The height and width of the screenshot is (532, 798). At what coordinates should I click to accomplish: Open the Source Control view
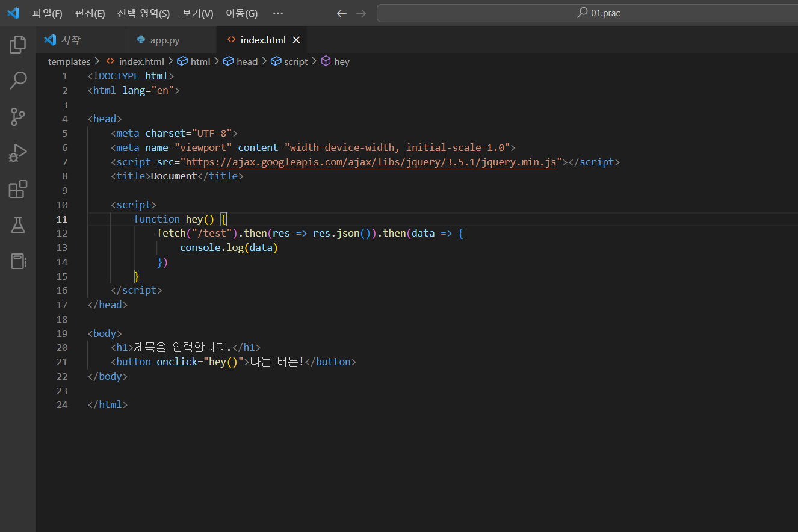(x=18, y=117)
